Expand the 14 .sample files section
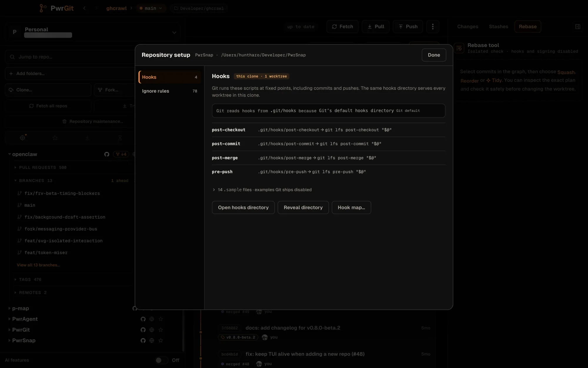 click(262, 190)
